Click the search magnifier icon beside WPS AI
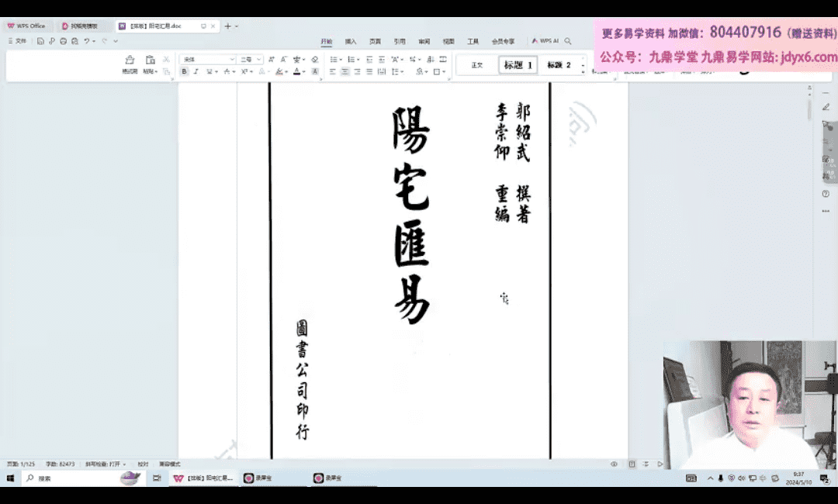The image size is (838, 504). point(568,41)
